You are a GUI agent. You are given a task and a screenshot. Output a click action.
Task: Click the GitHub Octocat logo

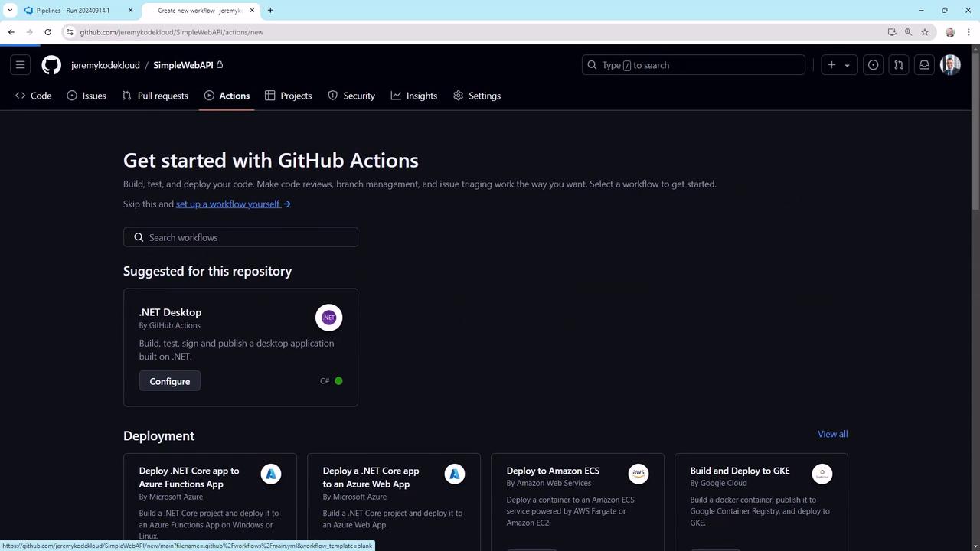(x=51, y=65)
